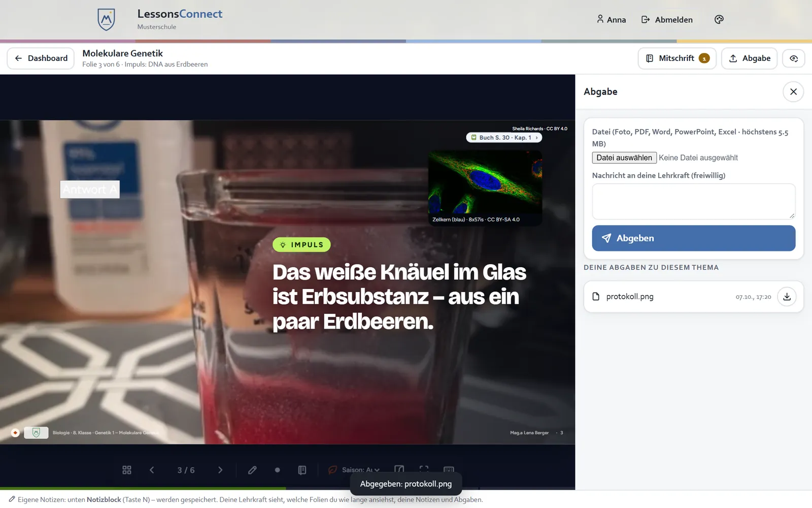Click the Antwort A label on slide
The image size is (812, 508).
click(90, 189)
